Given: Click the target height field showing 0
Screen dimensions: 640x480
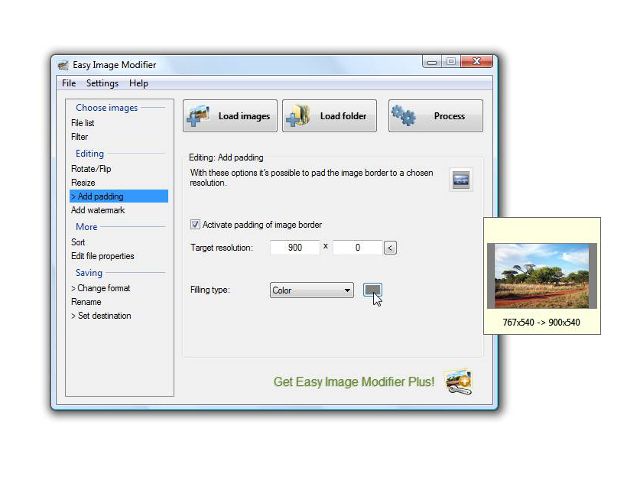Looking at the screenshot, I should [x=358, y=248].
